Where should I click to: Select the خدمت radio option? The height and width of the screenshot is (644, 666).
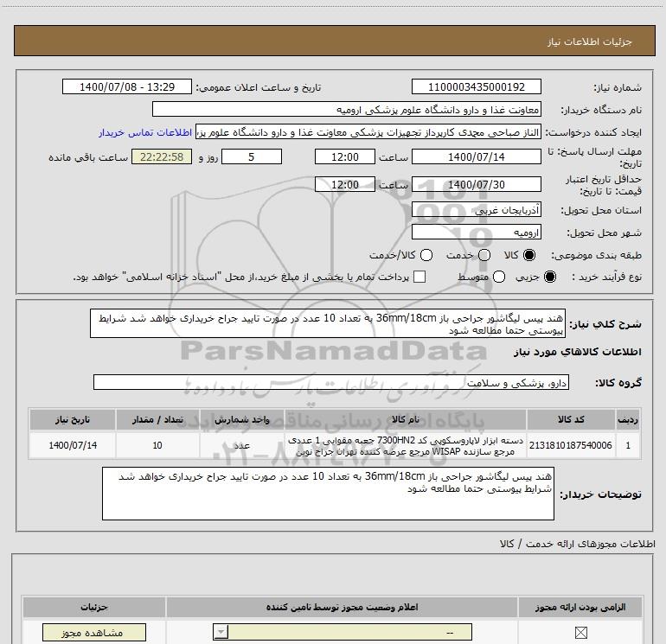pos(484,256)
